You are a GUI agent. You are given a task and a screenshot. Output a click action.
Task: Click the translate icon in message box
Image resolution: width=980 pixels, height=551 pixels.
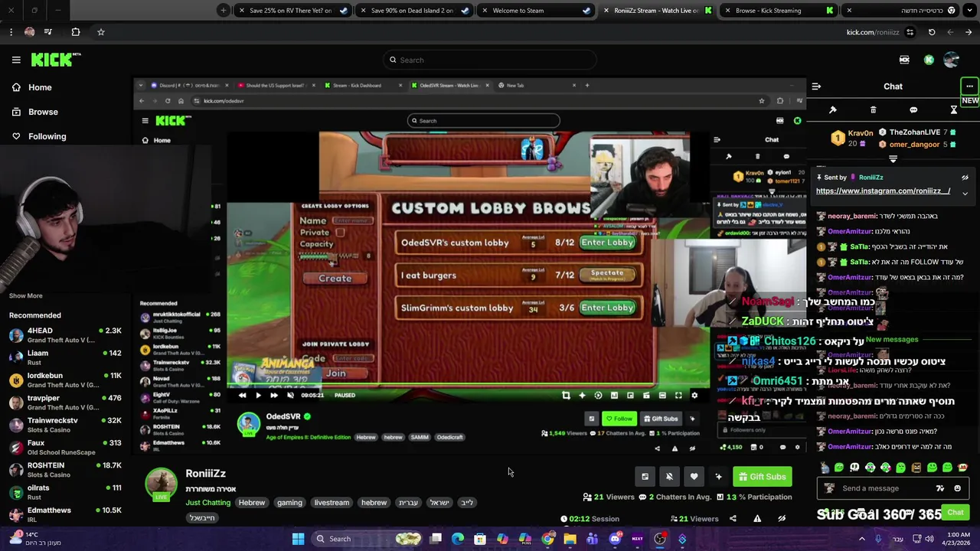[x=940, y=488]
